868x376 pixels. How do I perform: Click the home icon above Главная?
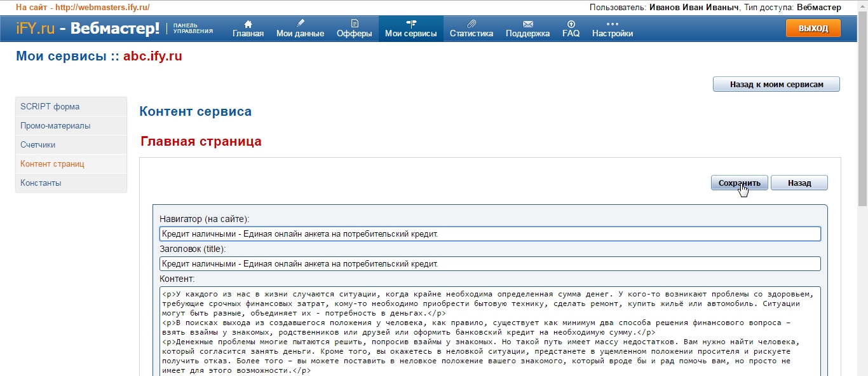click(x=248, y=24)
